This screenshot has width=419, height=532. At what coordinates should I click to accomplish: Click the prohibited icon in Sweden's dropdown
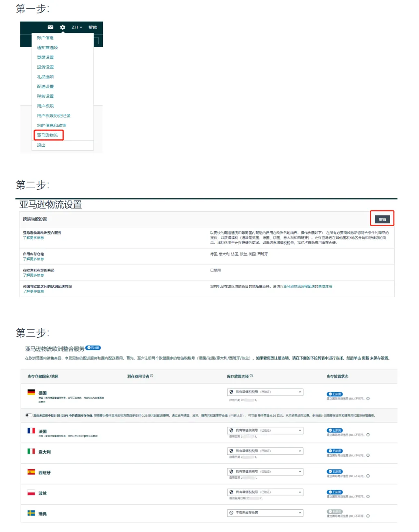click(x=231, y=513)
